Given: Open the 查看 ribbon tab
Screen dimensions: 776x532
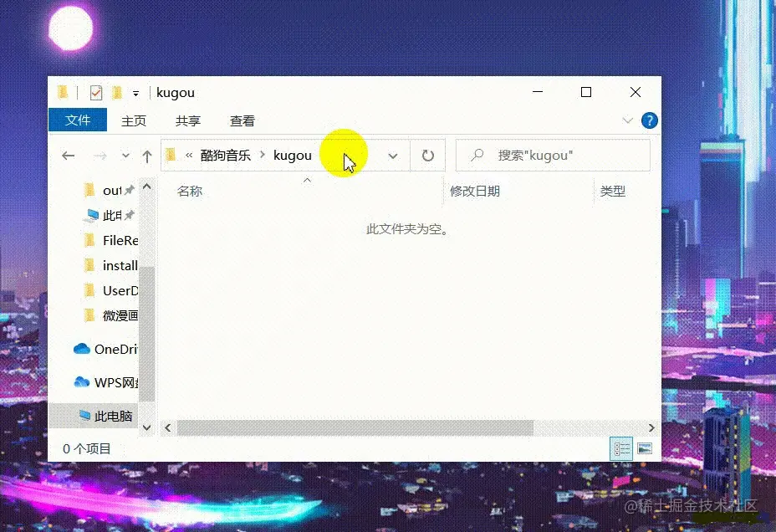Looking at the screenshot, I should [242, 120].
